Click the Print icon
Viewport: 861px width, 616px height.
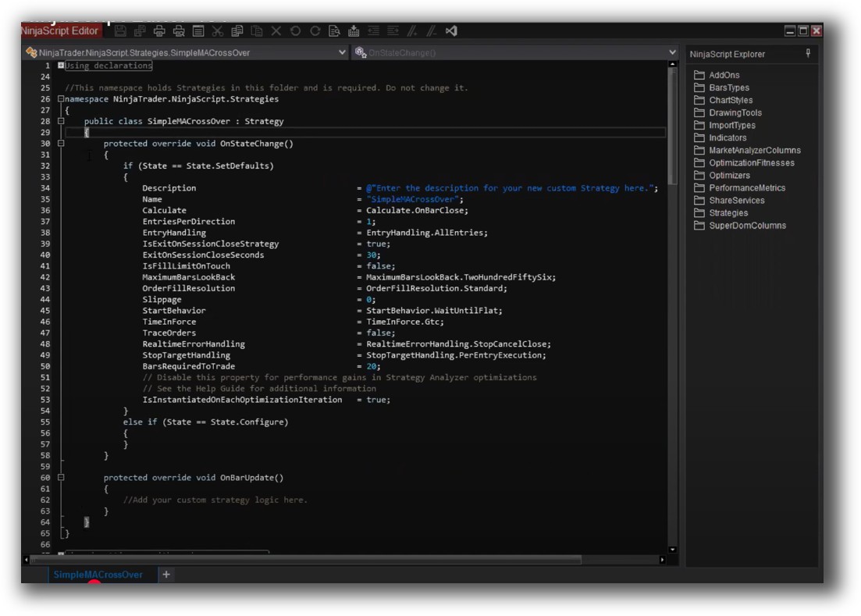tap(159, 31)
